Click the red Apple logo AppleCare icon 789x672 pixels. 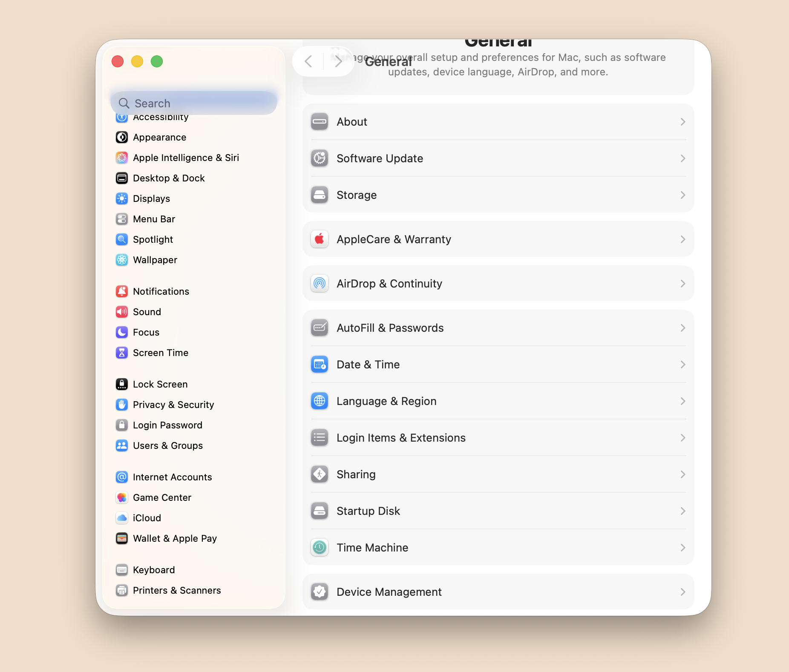(320, 239)
